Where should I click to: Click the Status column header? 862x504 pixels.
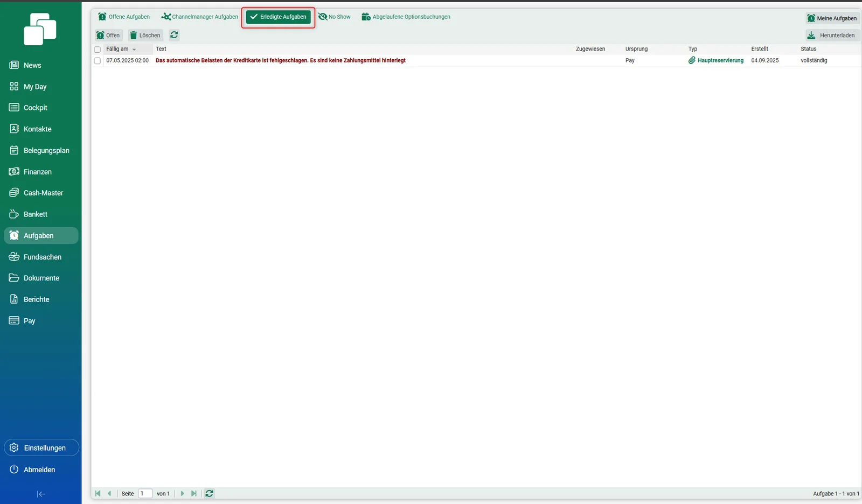pyautogui.click(x=809, y=49)
